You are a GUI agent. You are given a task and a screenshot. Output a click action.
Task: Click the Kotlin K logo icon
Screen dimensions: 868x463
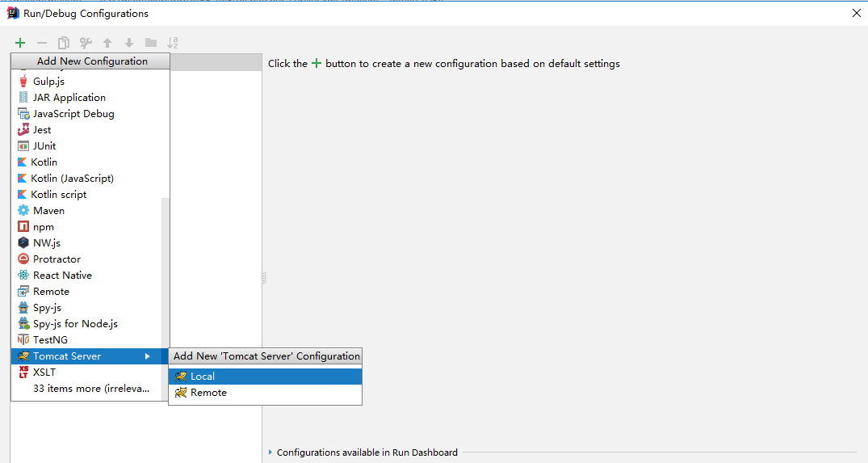coord(22,162)
